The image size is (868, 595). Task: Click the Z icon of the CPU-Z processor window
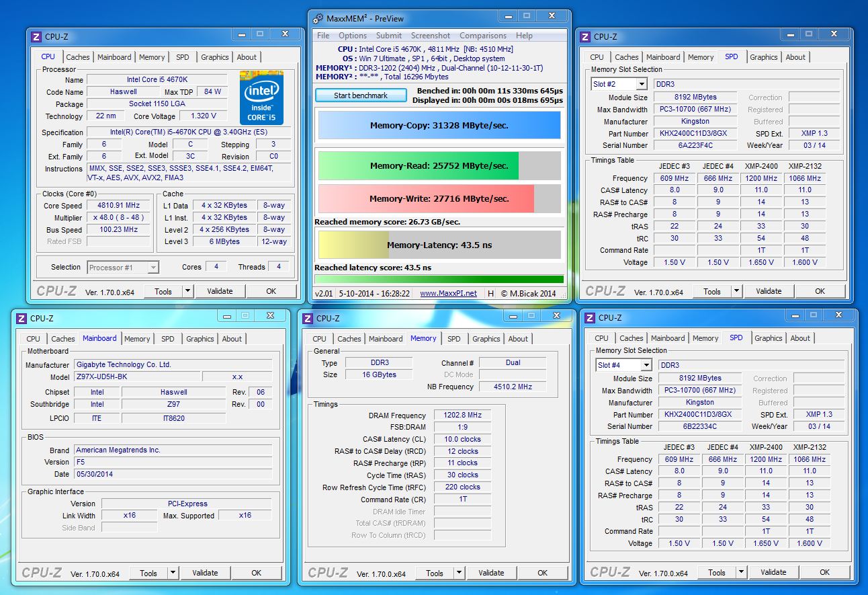tap(36, 37)
